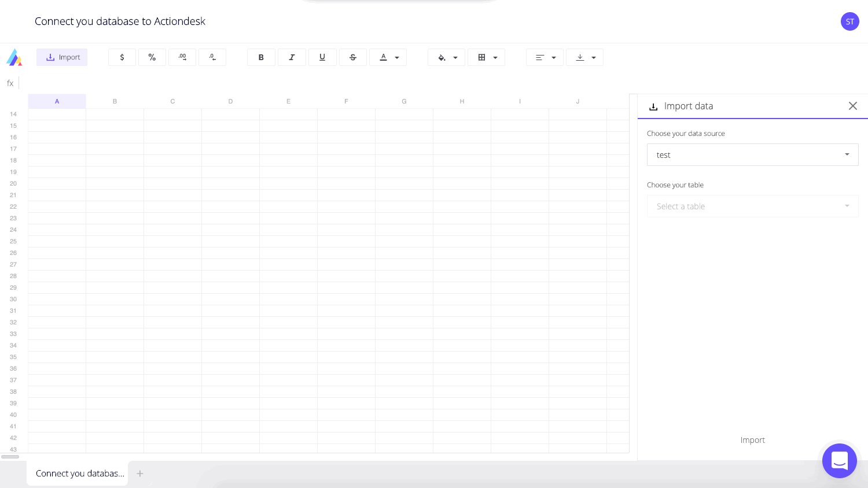Toggle strikethrough formatting
This screenshot has height=488, width=868.
[x=353, y=57]
